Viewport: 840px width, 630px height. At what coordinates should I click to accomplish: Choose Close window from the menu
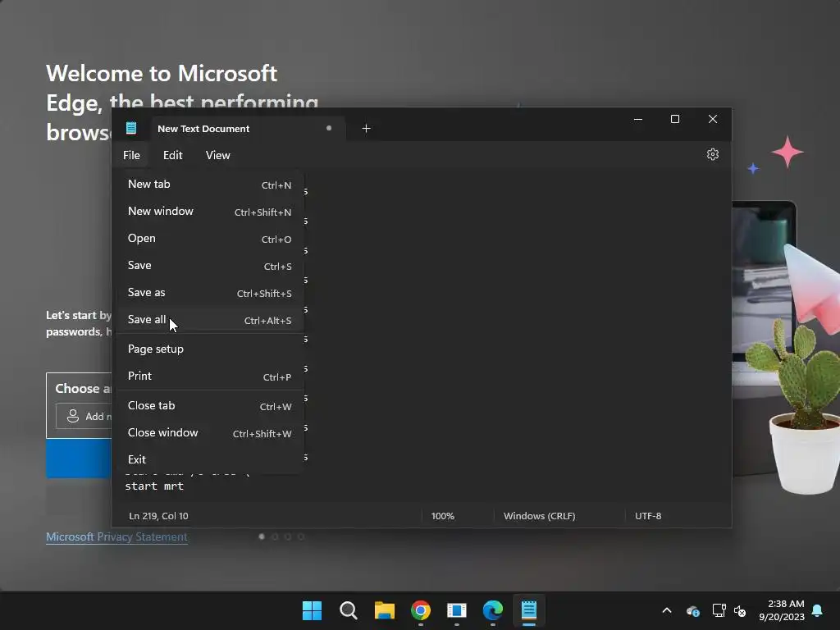209,433
